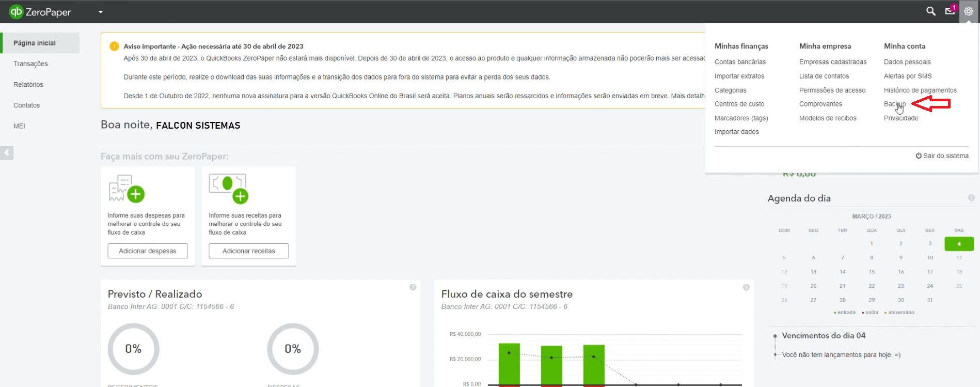Open Privacidade settings
This screenshot has height=387, width=980.
901,118
